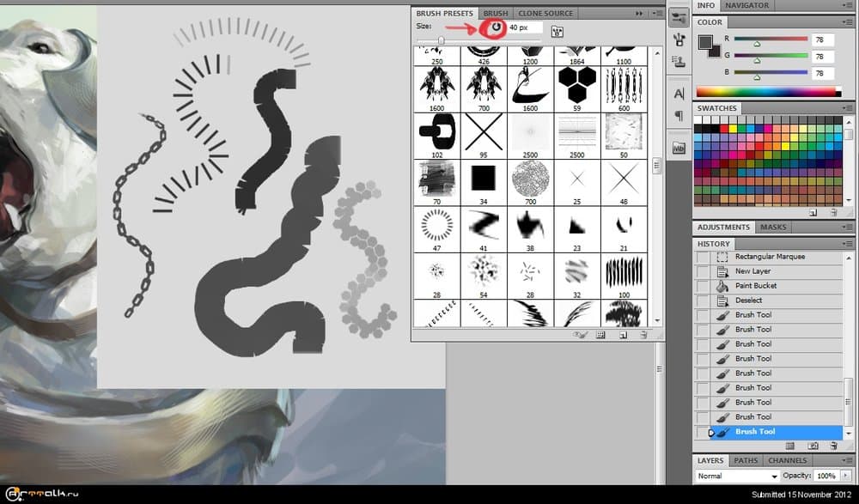Screen dimensions: 859x504
Task: Set history brush source for New Layer state
Action: 704,271
